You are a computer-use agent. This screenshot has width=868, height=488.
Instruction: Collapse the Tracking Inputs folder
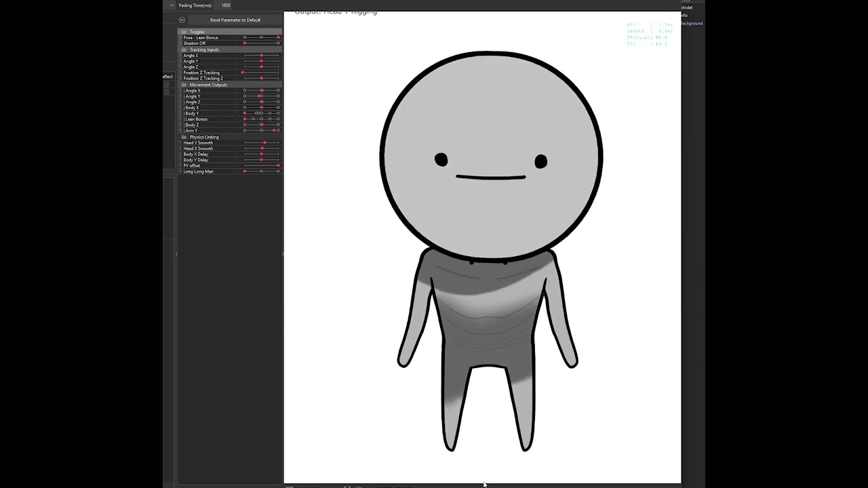tap(184, 49)
